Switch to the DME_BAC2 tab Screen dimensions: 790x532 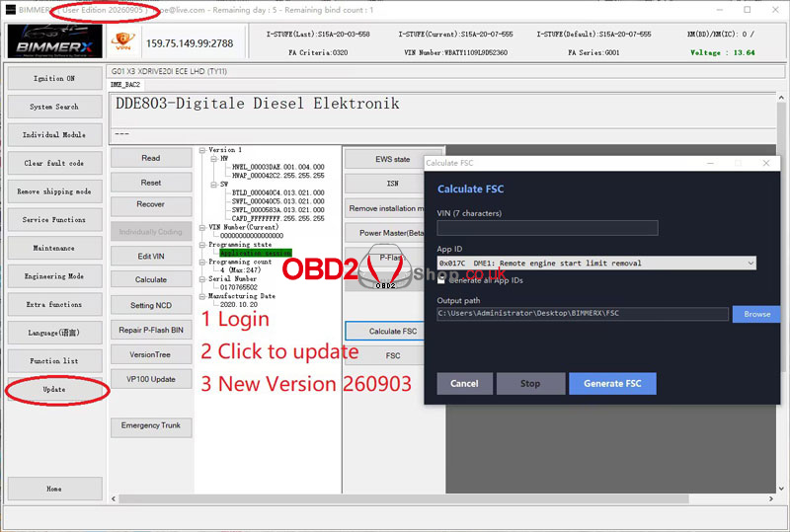point(125,85)
